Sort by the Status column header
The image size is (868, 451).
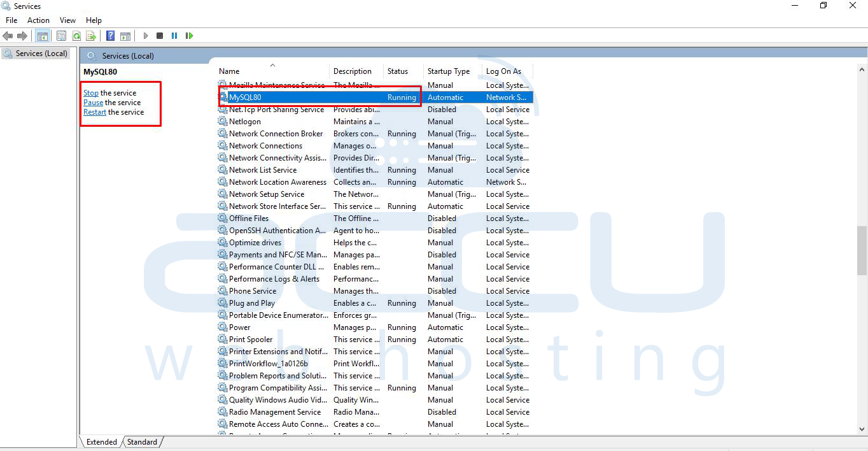pos(403,71)
